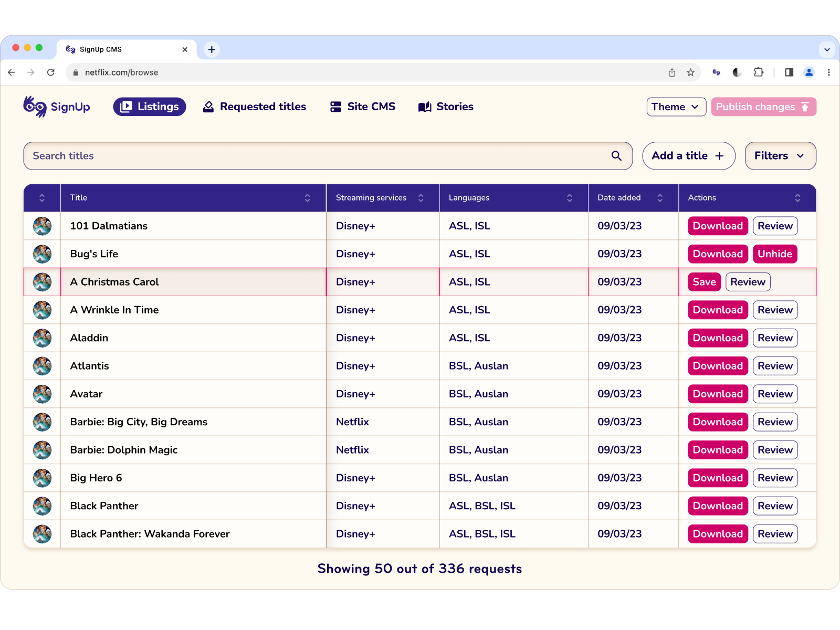Click the SignUp logo

tap(57, 107)
